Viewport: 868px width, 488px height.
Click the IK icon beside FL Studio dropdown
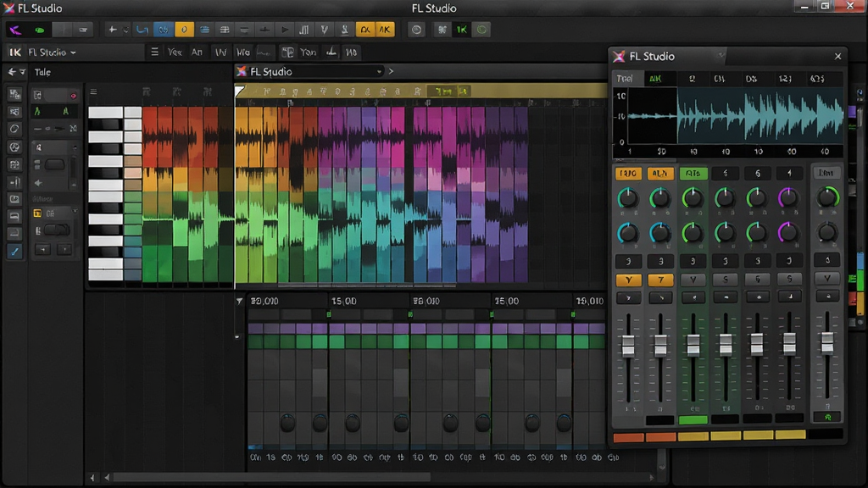point(15,52)
